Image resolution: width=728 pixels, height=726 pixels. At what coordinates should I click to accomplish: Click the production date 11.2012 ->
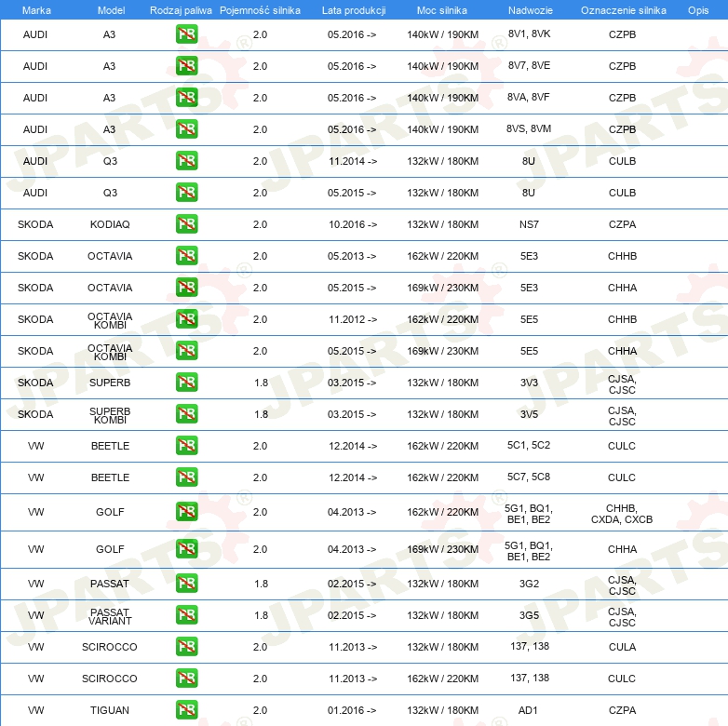pyautogui.click(x=353, y=319)
